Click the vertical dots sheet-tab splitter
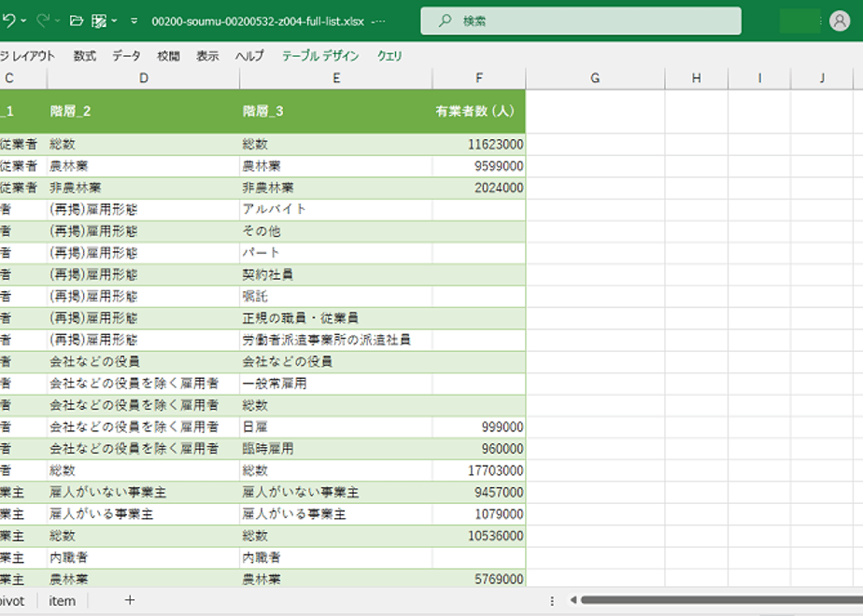The image size is (863, 616). click(552, 601)
